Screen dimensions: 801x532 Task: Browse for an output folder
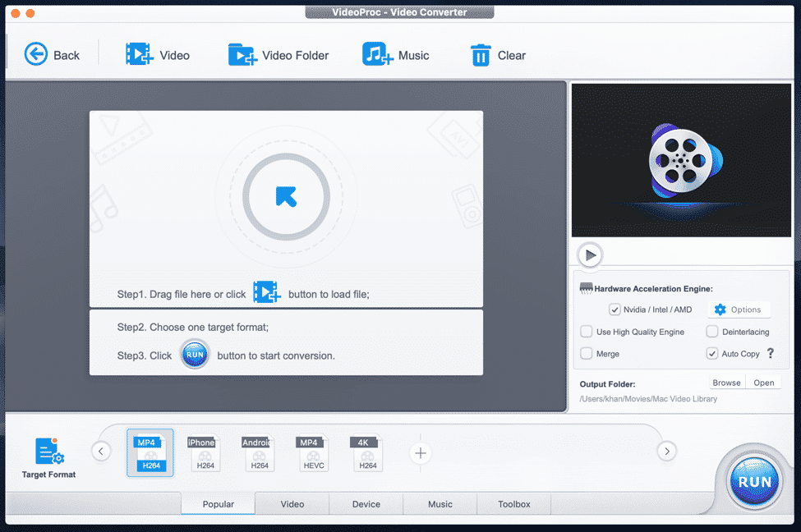726,382
